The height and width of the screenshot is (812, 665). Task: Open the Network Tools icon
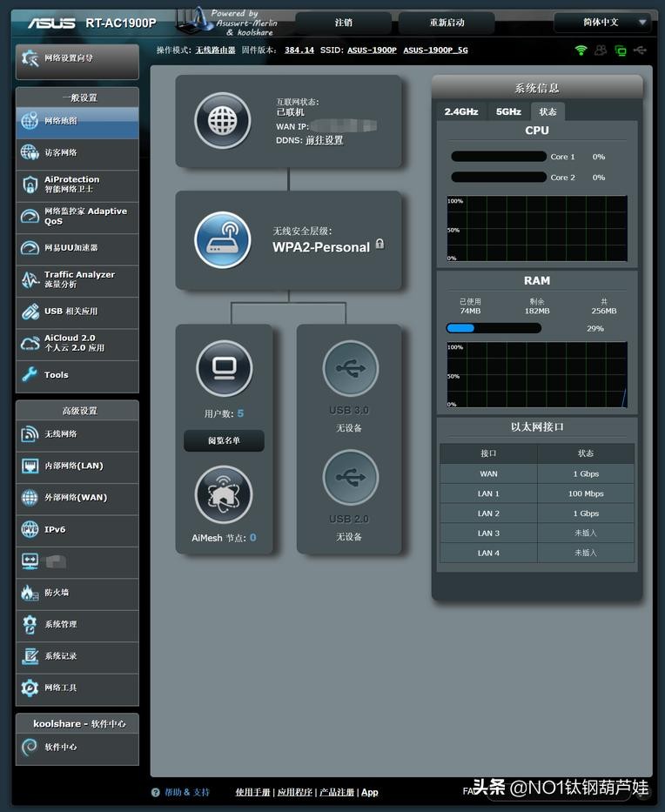30,688
